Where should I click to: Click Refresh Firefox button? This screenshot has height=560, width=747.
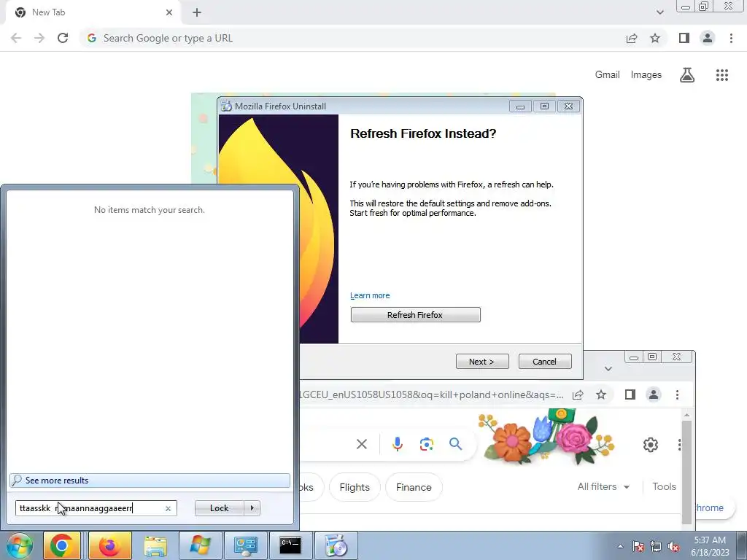coord(415,315)
